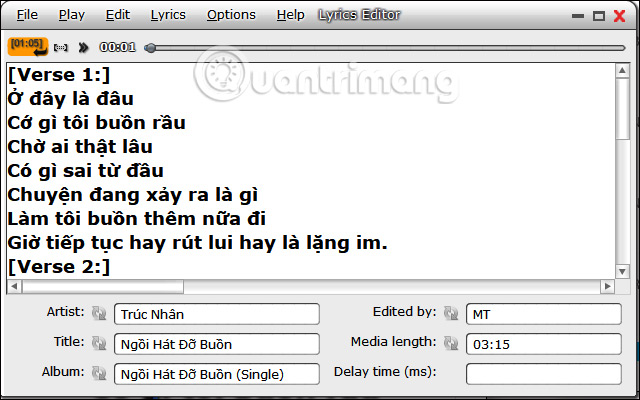Click the lyric line [Verse 2:]
Screen dimensions: 640x400
click(59, 267)
